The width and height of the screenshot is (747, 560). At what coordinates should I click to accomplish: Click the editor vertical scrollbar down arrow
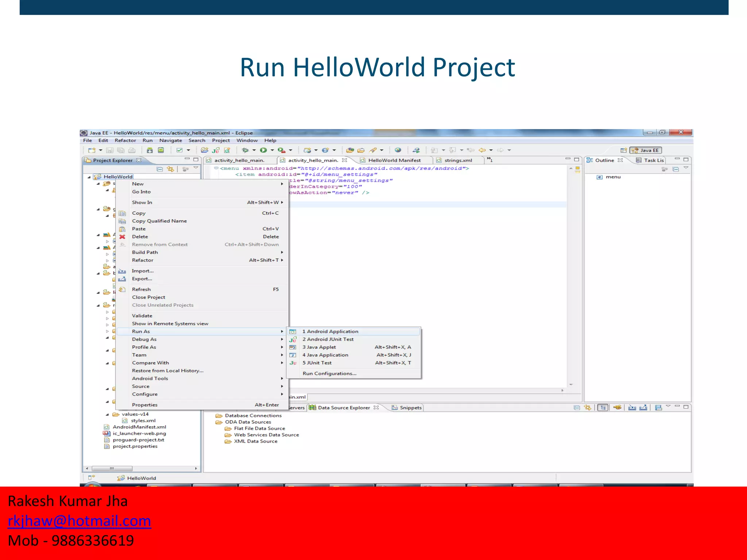(571, 385)
